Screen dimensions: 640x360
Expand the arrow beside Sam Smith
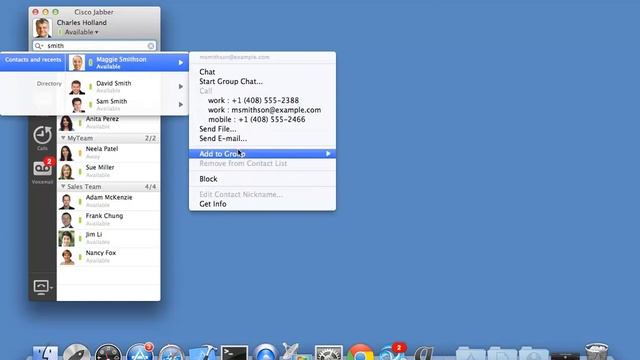tap(180, 104)
